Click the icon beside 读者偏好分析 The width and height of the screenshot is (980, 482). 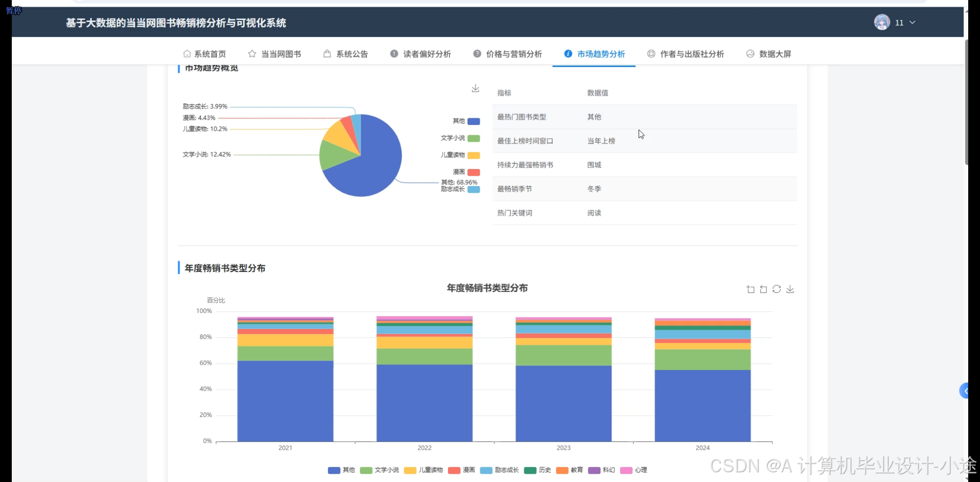point(394,54)
